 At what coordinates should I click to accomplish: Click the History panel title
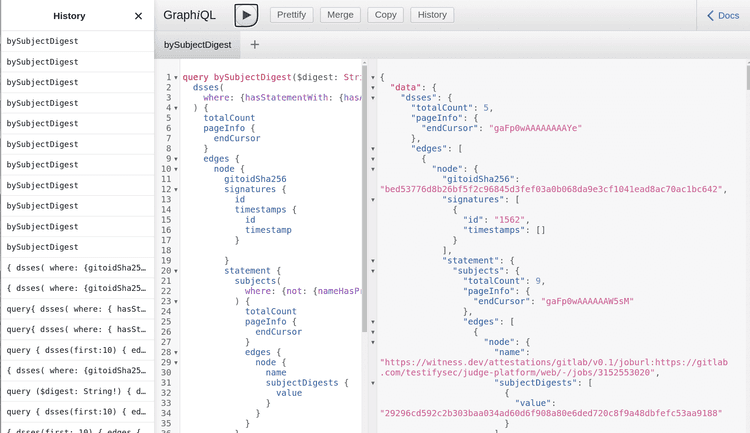[69, 16]
